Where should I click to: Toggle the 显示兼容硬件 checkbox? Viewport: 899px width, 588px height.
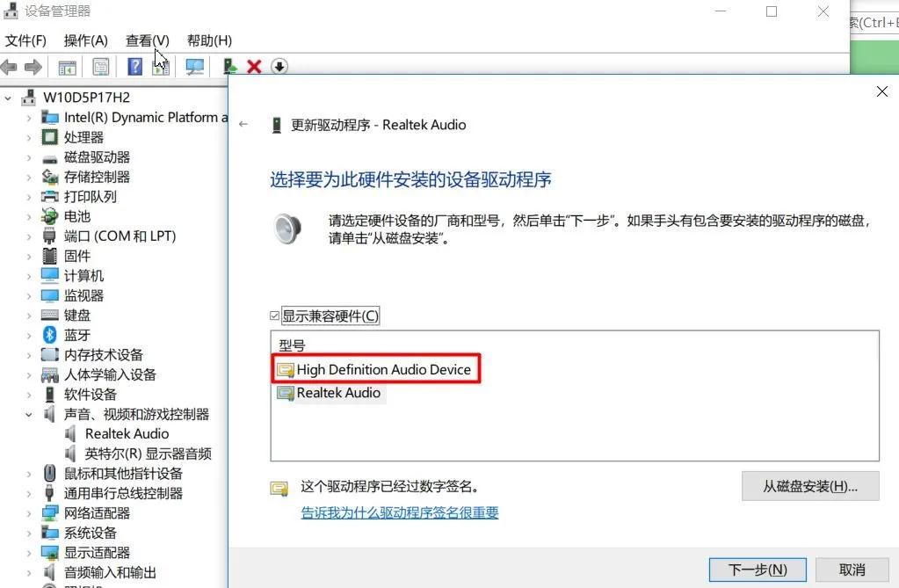click(275, 315)
